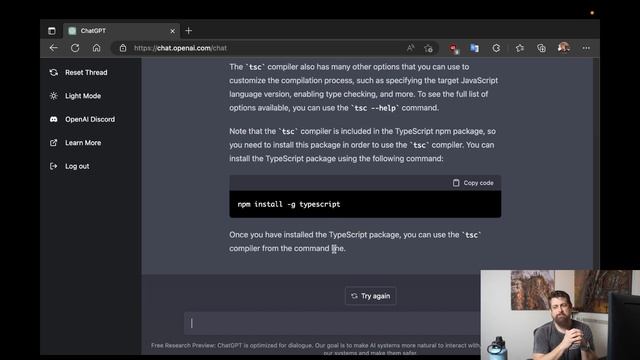
Task: Open the Favorites list icon
Action: 520,48
